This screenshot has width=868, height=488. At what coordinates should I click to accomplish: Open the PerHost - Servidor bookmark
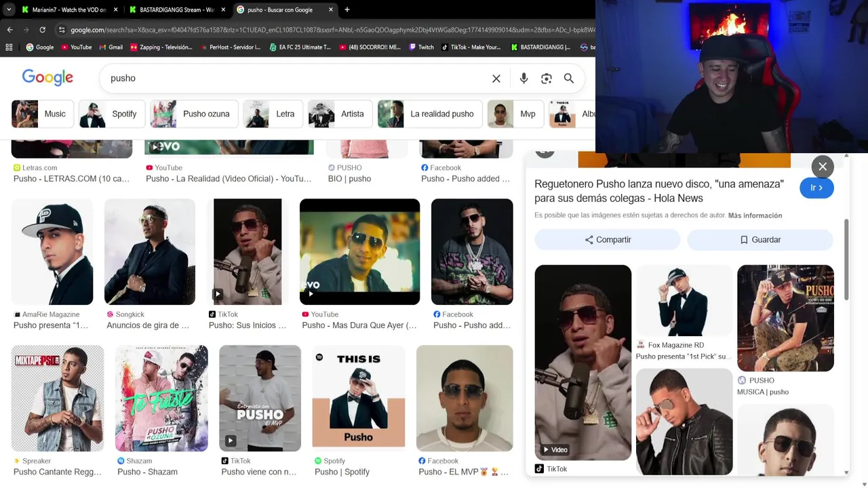pos(229,47)
